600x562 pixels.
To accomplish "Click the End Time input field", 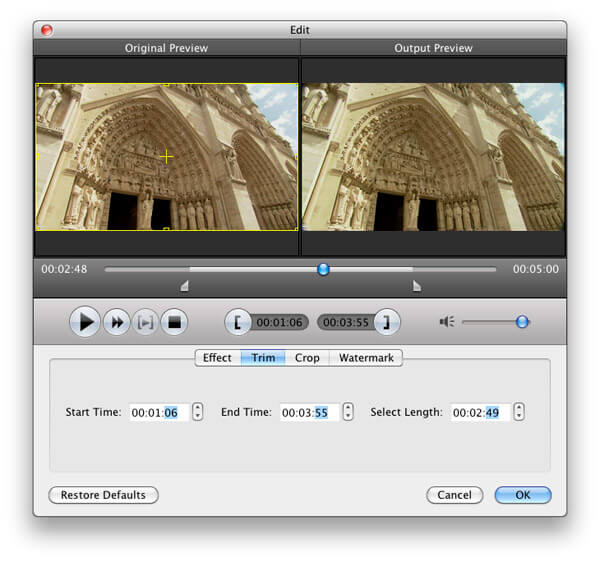I will (310, 412).
